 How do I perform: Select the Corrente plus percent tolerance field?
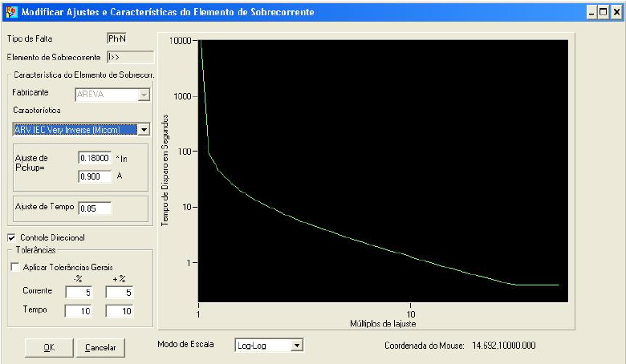point(119,292)
